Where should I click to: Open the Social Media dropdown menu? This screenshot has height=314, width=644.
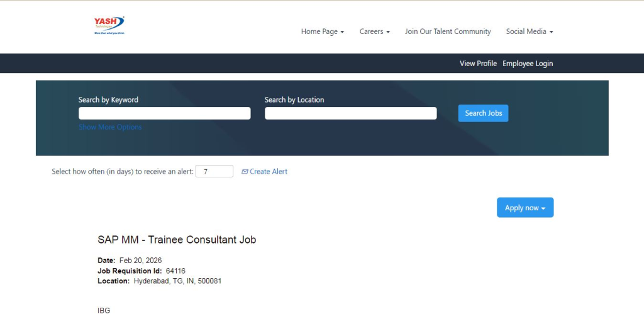point(530,31)
